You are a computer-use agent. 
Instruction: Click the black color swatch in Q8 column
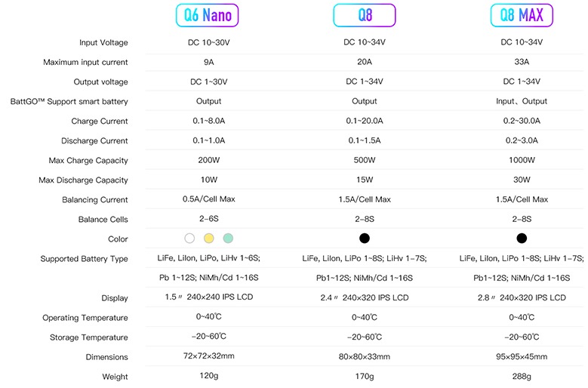365,239
